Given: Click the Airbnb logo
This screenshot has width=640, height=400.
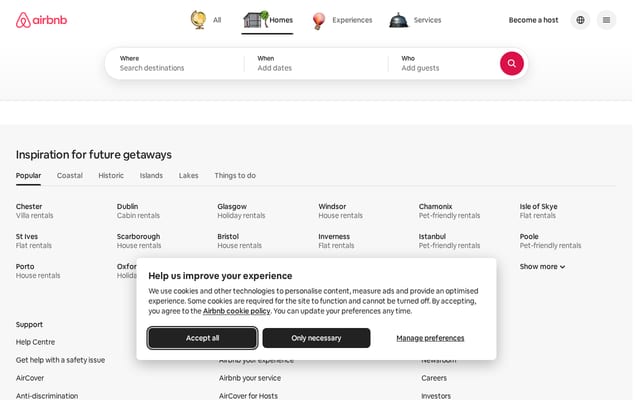Looking at the screenshot, I should [x=41, y=20].
